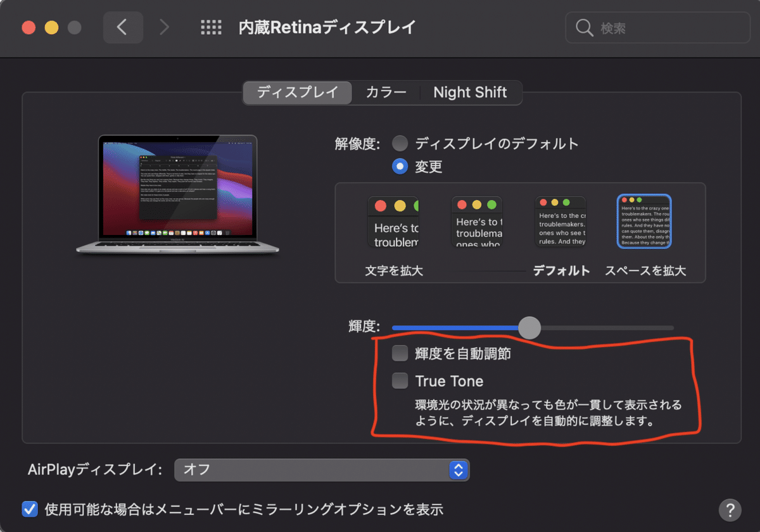
Task: Enable the 輝度を自動調節 checkbox
Action: point(400,353)
